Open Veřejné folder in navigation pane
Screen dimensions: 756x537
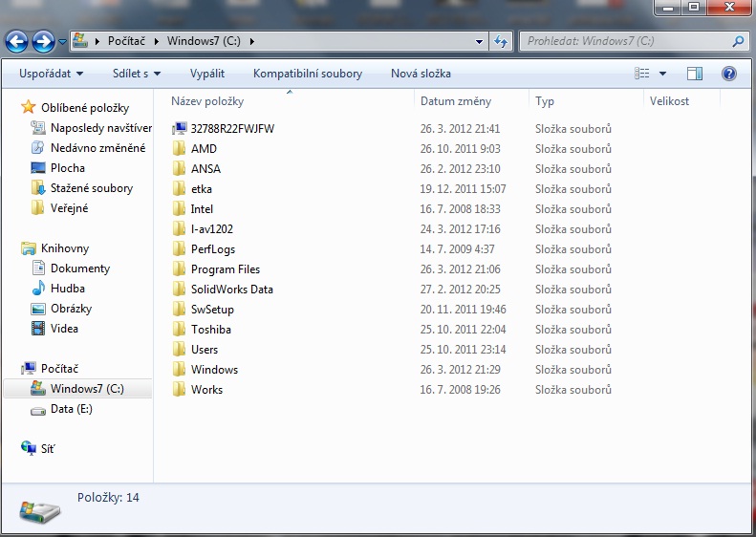click(70, 208)
